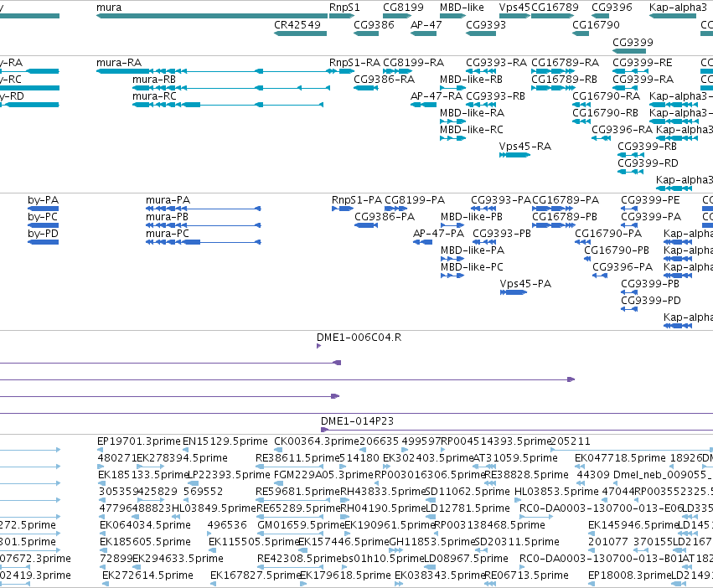Click CG8199-PA protein label
713x588 pixels.
[x=415, y=199]
